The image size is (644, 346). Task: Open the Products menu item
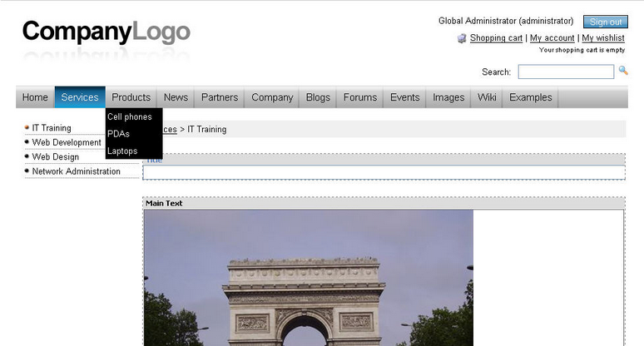coord(131,97)
